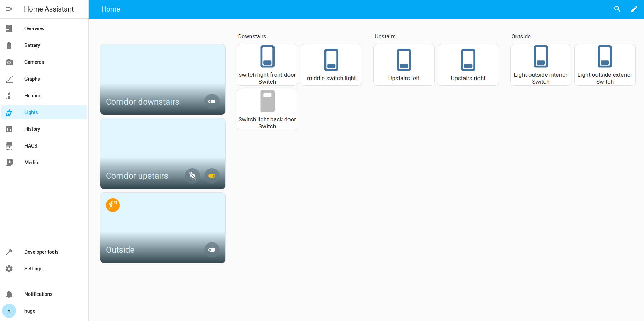The width and height of the screenshot is (644, 321).
Task: Collapse the sidebar with the menu icon
Action: [x=9, y=9]
